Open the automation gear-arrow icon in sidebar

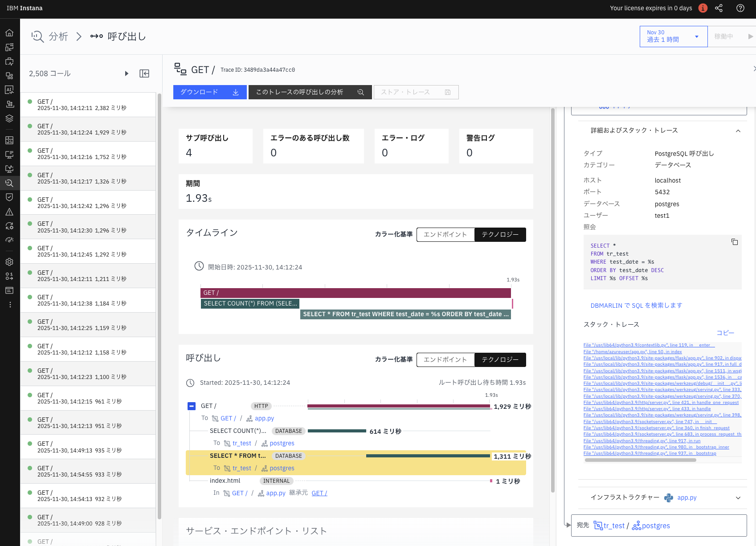[x=9, y=226]
